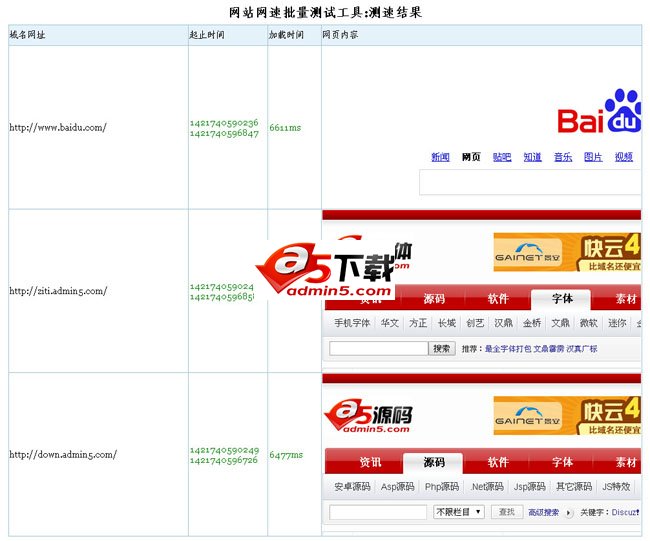
Task: Open Baidu's 贴吧 link
Action: point(502,157)
